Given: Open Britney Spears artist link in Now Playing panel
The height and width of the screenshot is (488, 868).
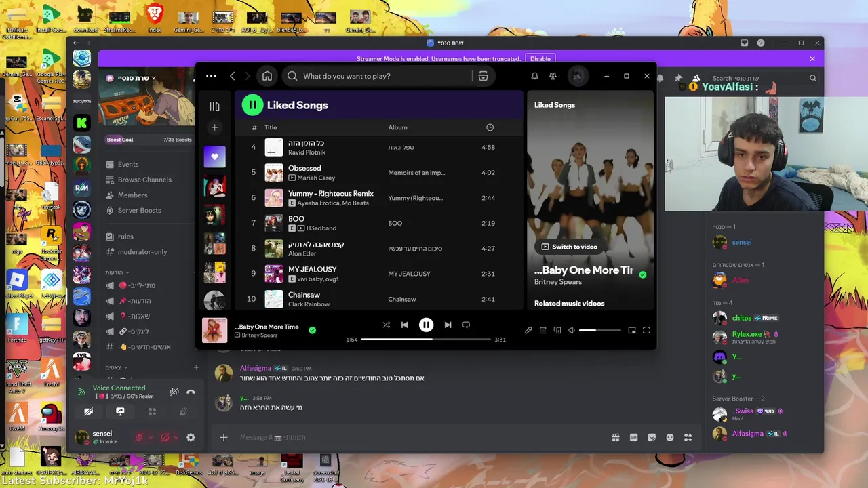Looking at the screenshot, I should click(x=557, y=281).
